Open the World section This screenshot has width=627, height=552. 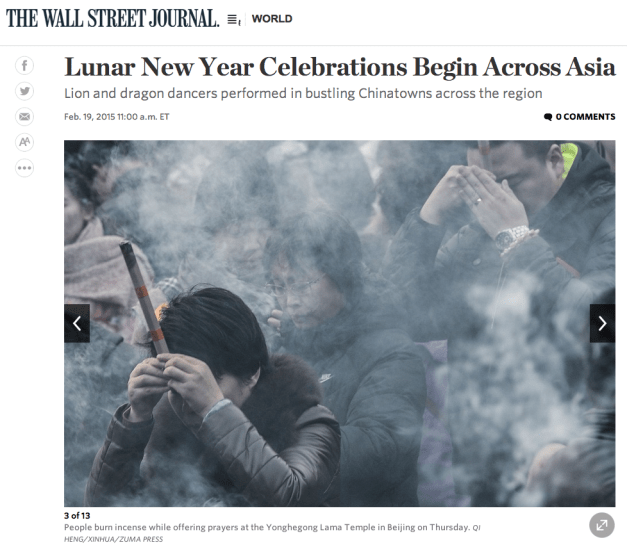click(272, 19)
